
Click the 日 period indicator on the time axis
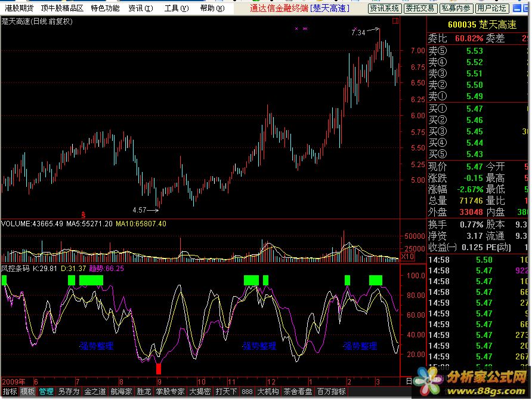click(x=409, y=381)
